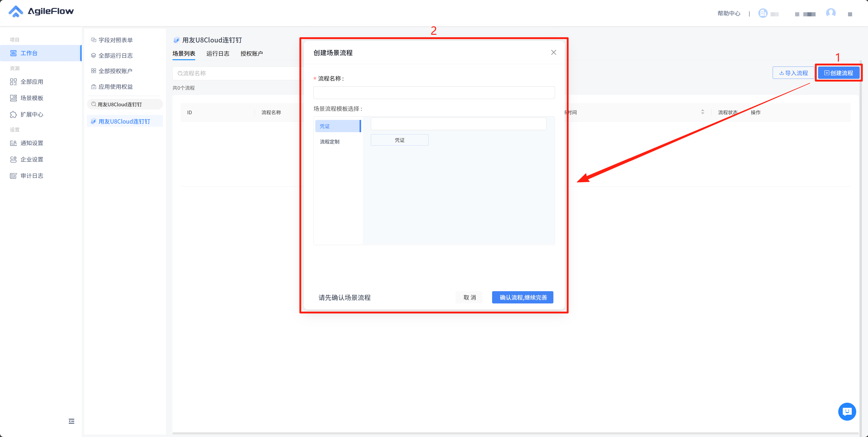Open 审计日志 in the sidebar
Screen dimensions: 868x437
tap(32, 176)
